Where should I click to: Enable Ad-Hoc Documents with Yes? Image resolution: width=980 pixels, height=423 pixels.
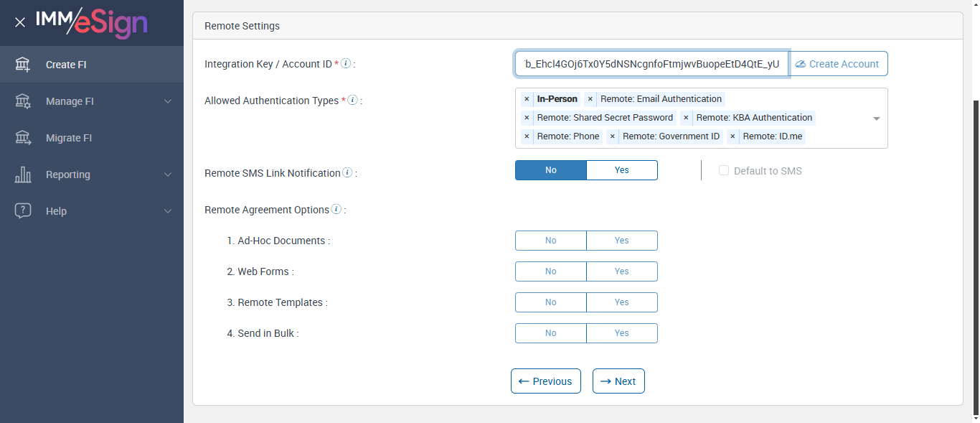(621, 241)
